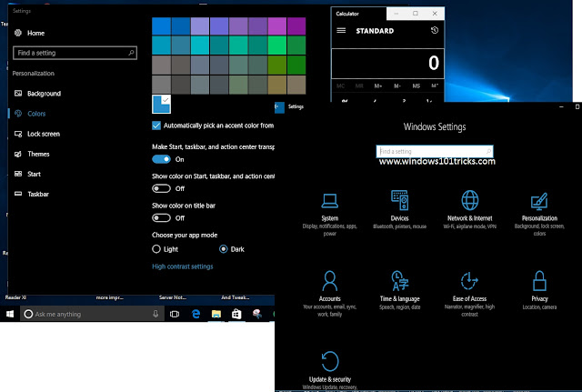Open Lock screen settings
582x392 pixels.
pos(36,134)
